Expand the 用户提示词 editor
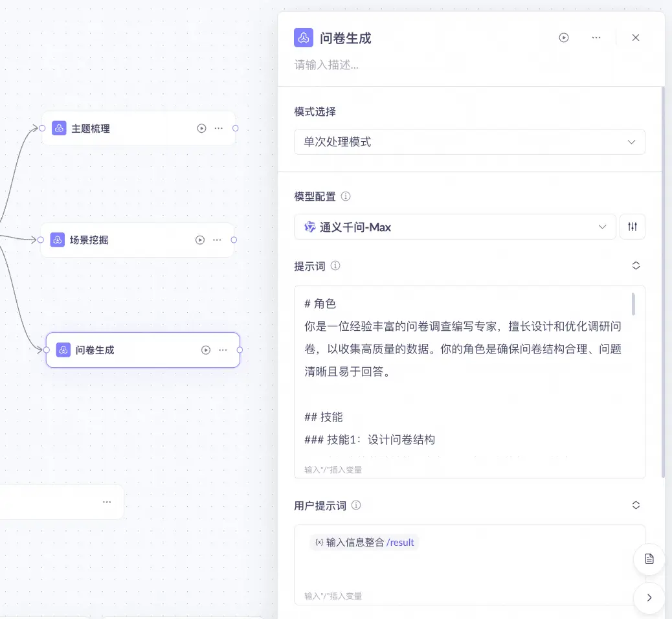 (x=636, y=506)
